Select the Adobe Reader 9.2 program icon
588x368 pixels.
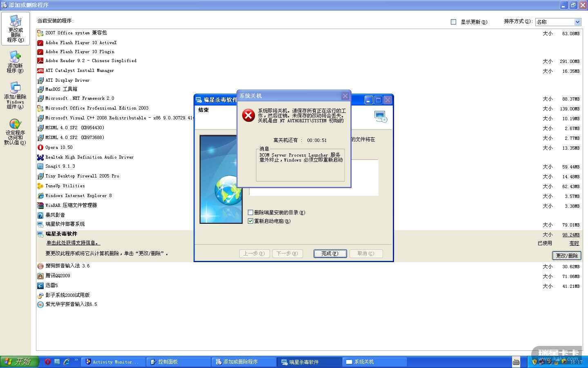point(40,61)
